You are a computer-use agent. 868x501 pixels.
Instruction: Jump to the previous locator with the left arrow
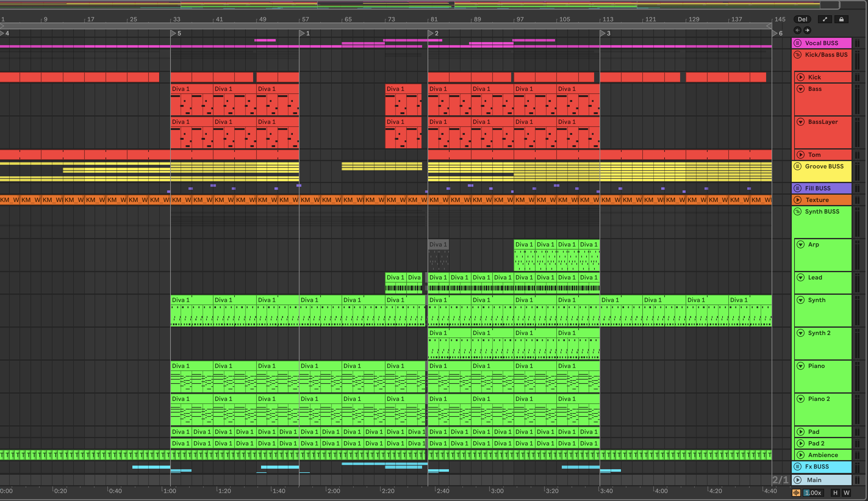click(x=797, y=30)
